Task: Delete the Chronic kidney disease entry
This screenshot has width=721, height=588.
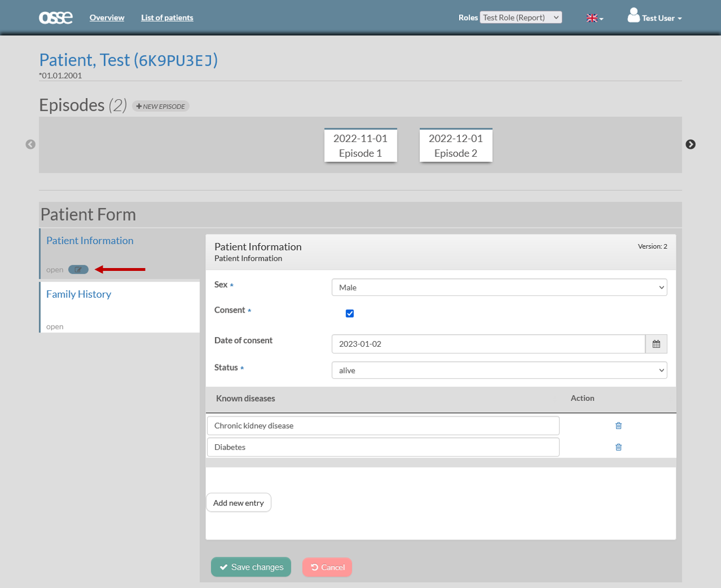Action: (618, 425)
